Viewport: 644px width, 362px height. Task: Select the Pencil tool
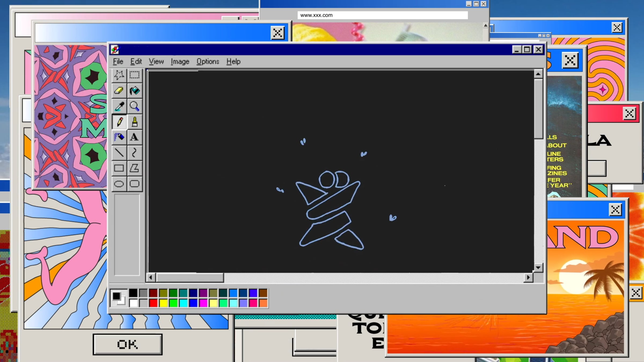point(119,122)
